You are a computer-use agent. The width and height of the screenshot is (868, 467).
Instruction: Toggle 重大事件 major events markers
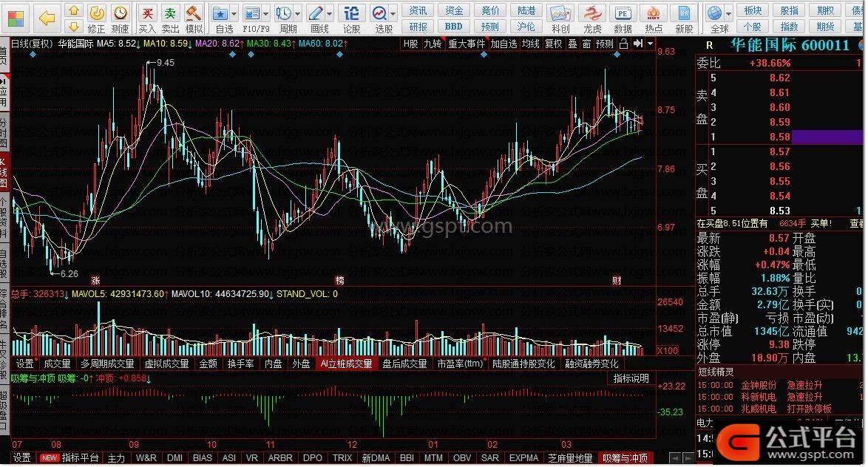click(467, 44)
